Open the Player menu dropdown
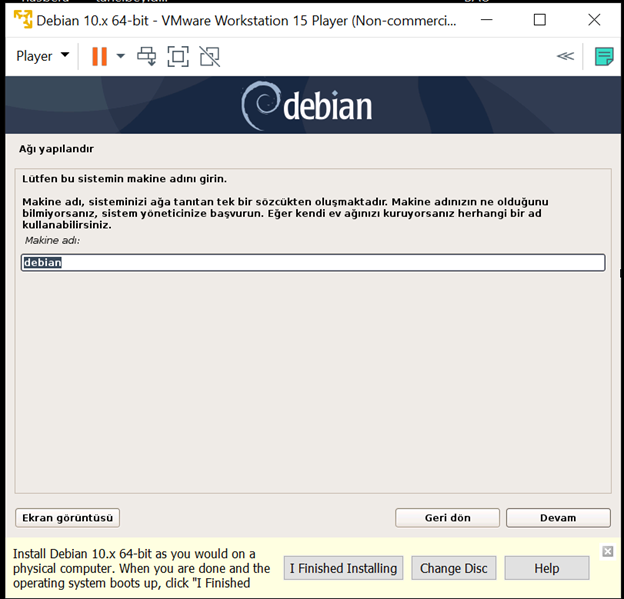 point(43,56)
